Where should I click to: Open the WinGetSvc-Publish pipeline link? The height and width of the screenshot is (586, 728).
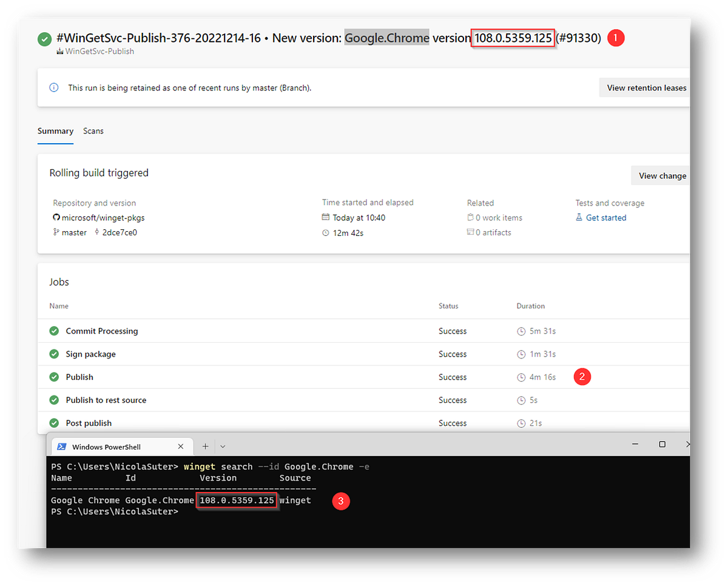[x=99, y=52]
